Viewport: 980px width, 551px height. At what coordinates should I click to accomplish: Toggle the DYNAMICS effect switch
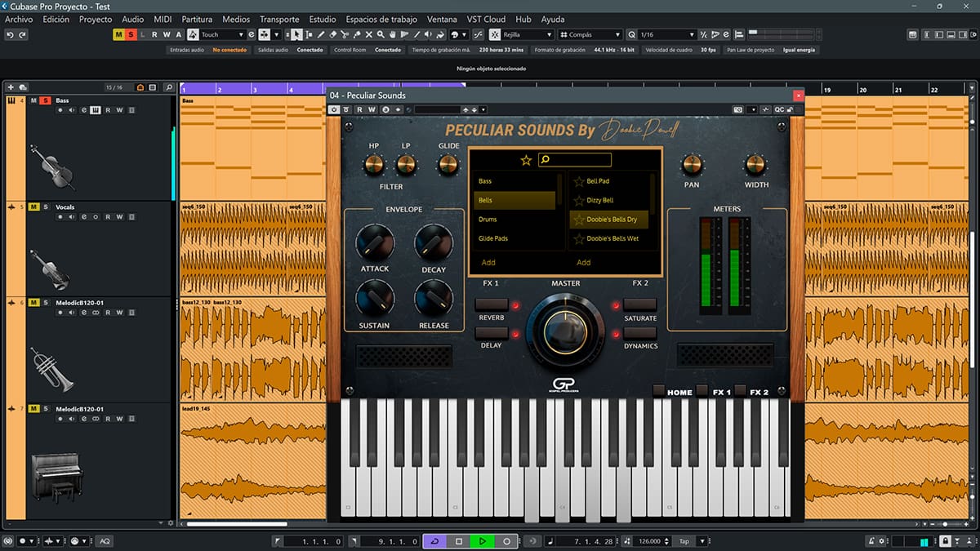639,333
